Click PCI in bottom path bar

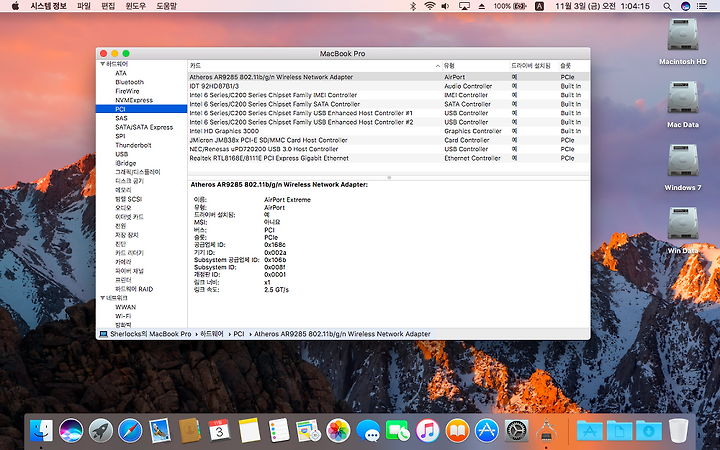(239, 334)
